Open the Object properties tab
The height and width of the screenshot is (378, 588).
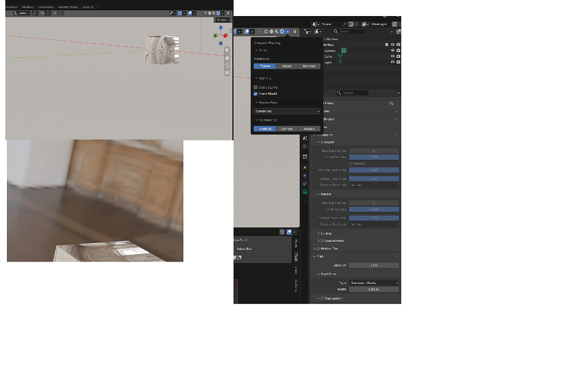point(305,167)
